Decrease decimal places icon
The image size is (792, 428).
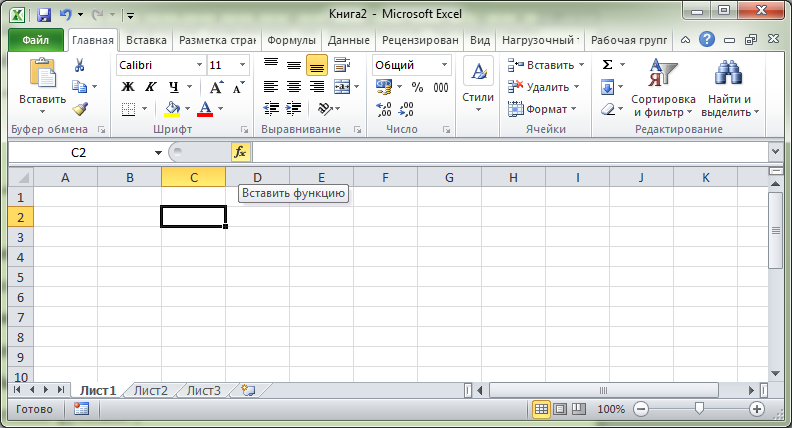406,109
